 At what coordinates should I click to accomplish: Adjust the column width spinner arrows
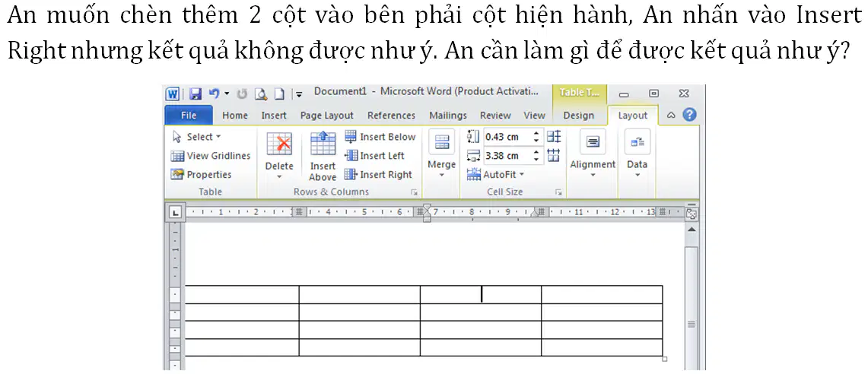(536, 156)
